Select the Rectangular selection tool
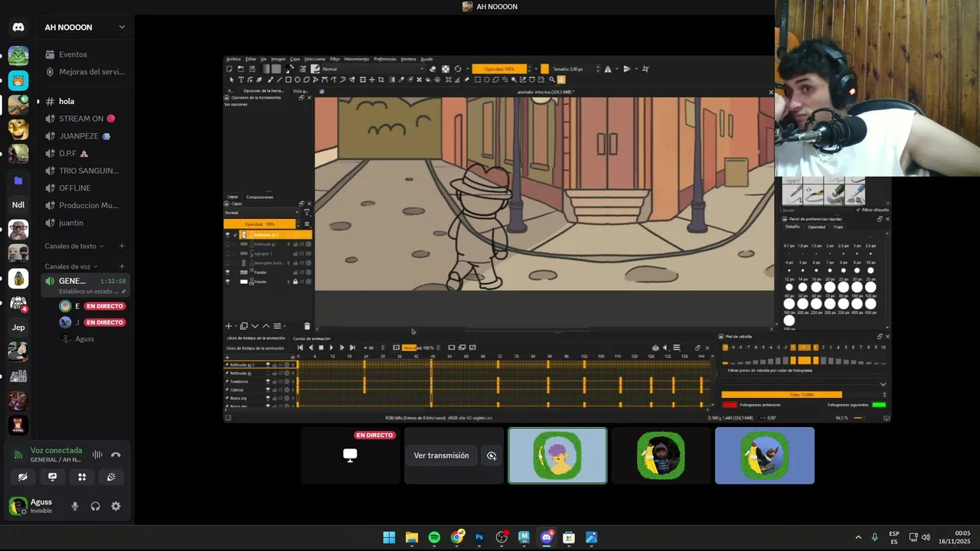 tap(477, 80)
